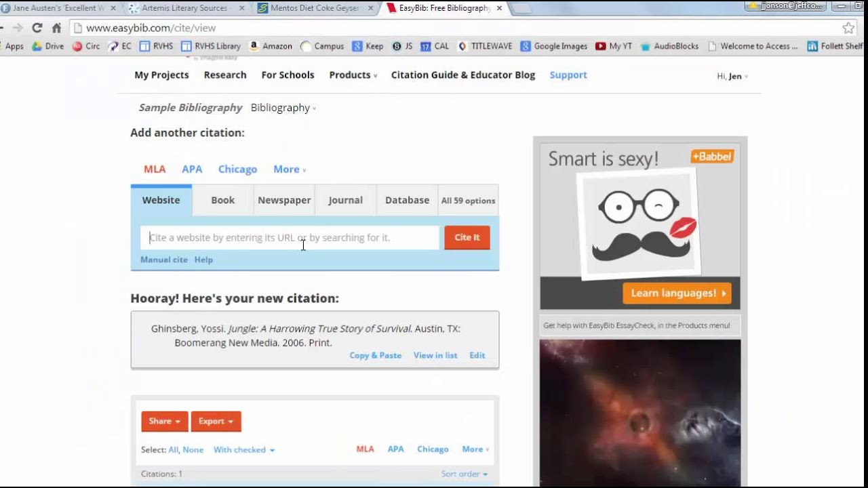Click the Babbel Learn languages button
Image resolution: width=868 pixels, height=488 pixels.
click(677, 293)
